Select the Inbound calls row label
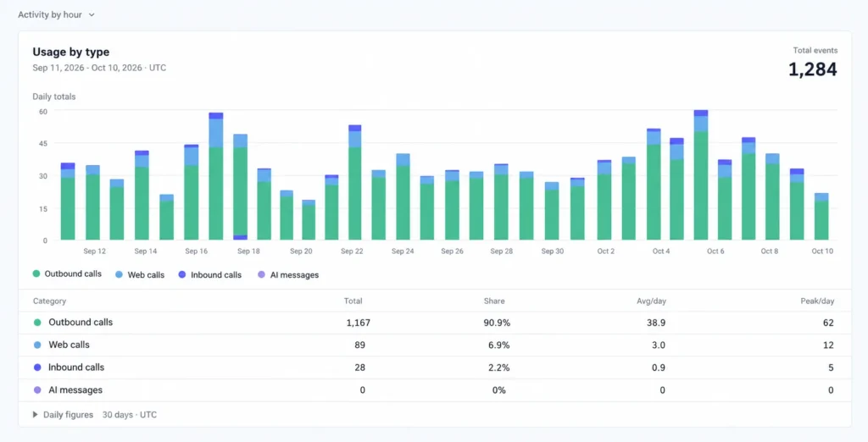The height and width of the screenshot is (442, 868). tap(75, 367)
